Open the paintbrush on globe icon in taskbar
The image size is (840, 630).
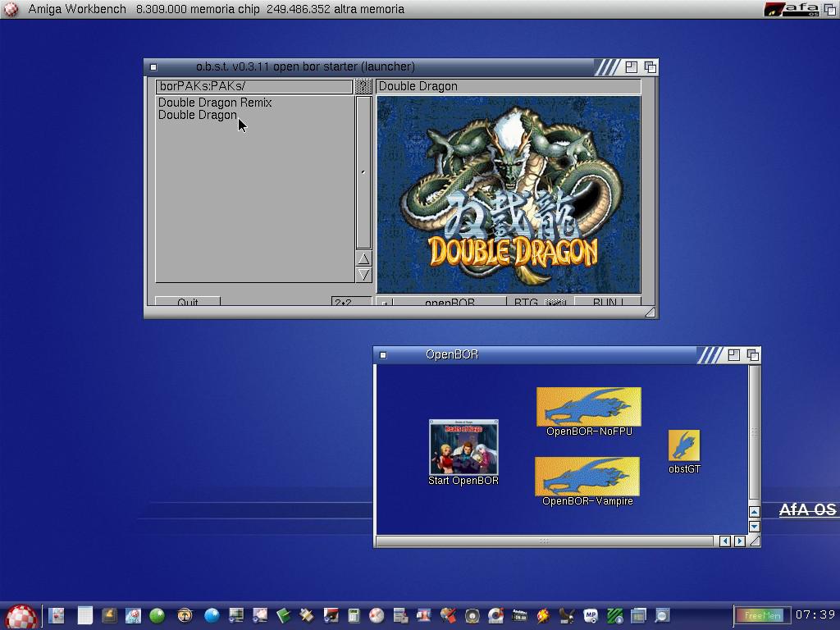448,615
